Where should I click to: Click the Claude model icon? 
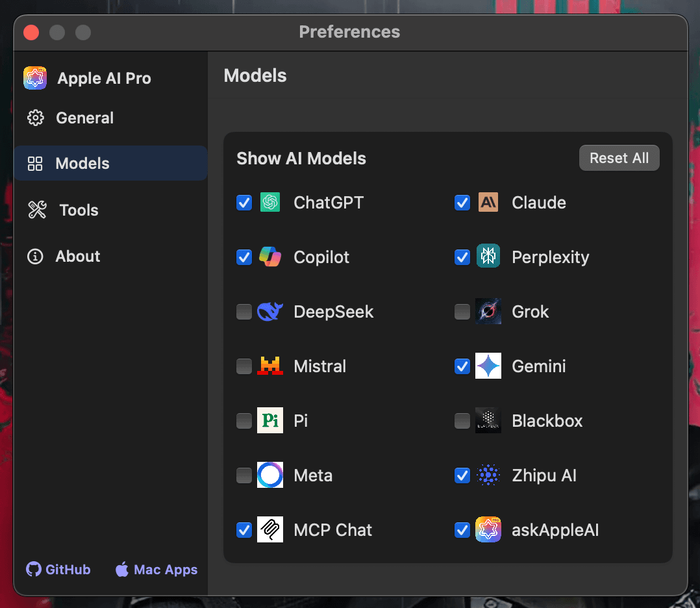tap(488, 203)
